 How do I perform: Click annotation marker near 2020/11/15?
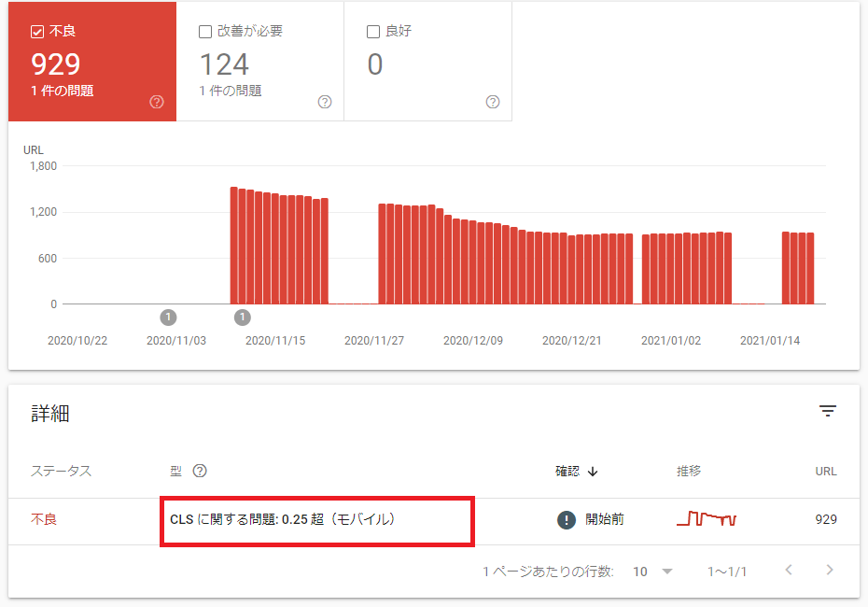[x=242, y=318]
